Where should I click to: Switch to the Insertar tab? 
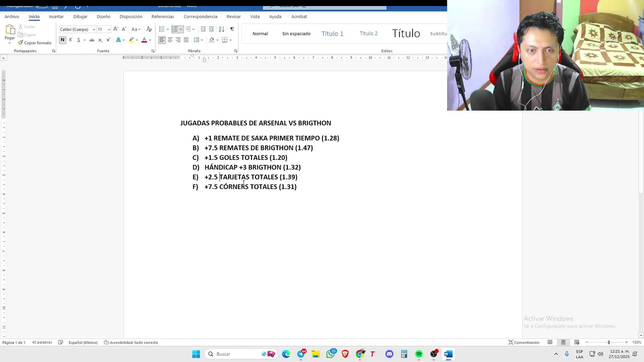pyautogui.click(x=56, y=17)
